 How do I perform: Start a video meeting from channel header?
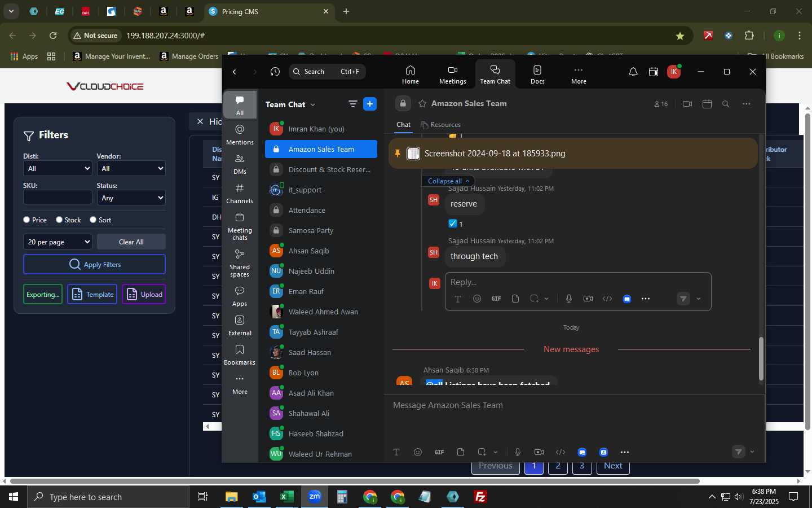coord(687,104)
